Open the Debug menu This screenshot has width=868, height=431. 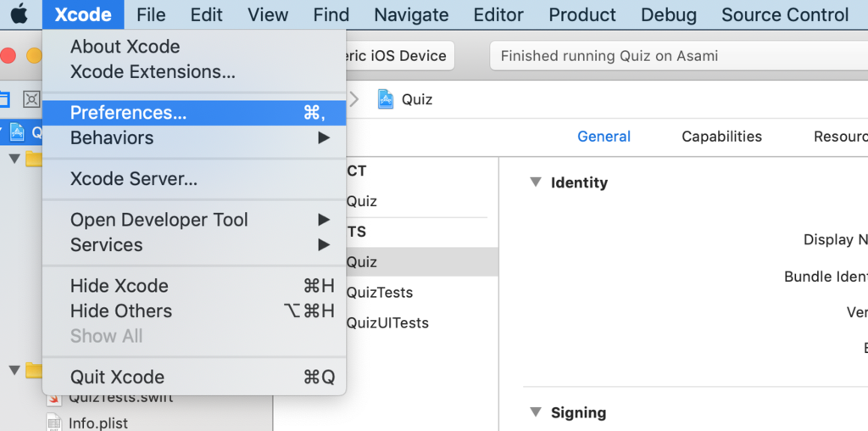pos(668,14)
